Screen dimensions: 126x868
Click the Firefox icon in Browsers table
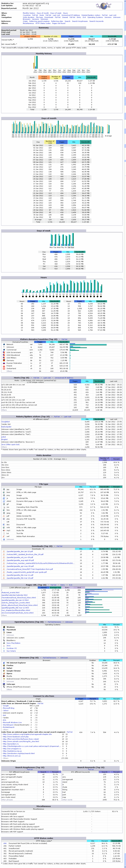pos(4,665)
